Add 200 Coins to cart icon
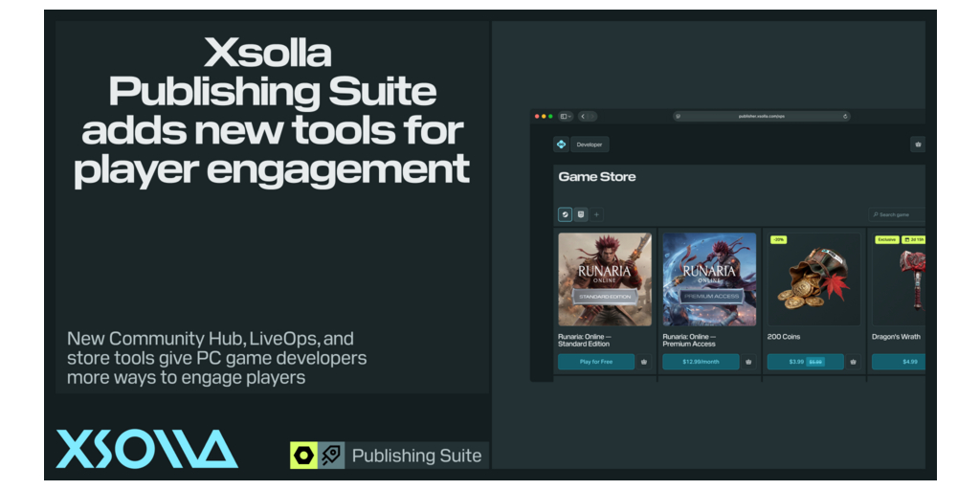 pos(853,362)
